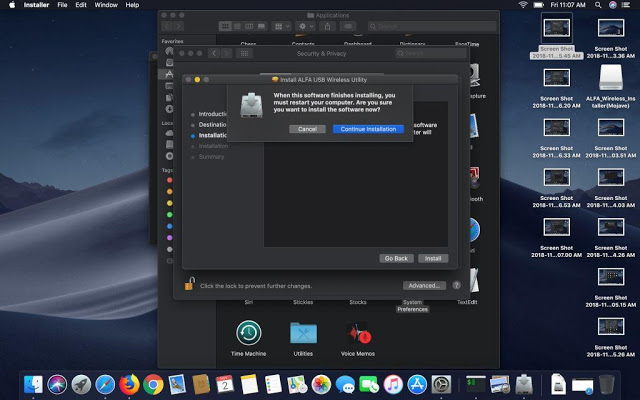Click the help question mark button
Image resolution: width=640 pixels, height=400 pixels.
(x=456, y=286)
